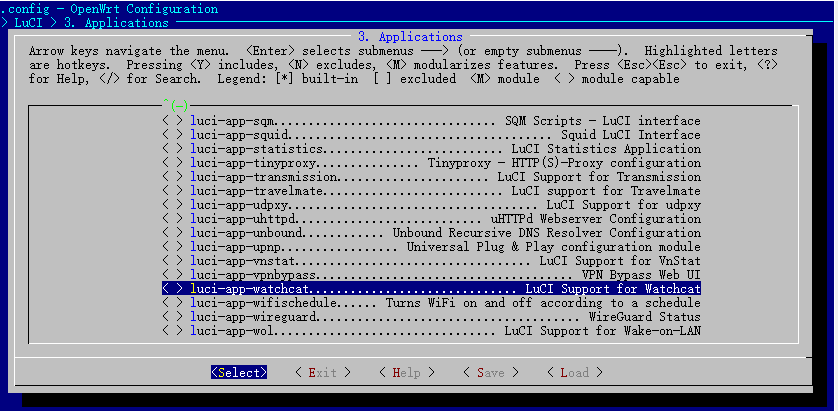Click the Exit button
838x411 pixels.
[x=323, y=373]
